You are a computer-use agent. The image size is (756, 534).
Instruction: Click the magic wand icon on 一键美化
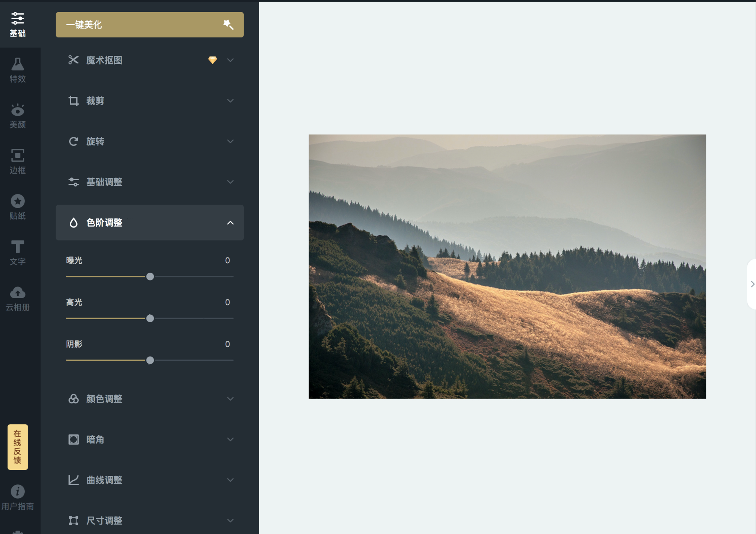(x=228, y=25)
